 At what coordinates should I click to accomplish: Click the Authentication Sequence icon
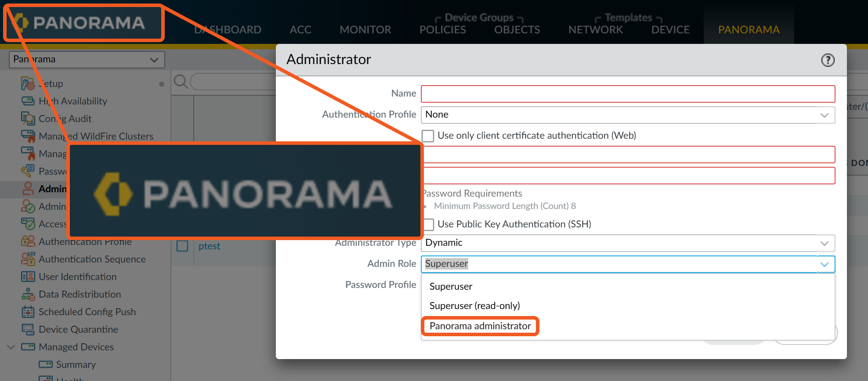coord(28,259)
